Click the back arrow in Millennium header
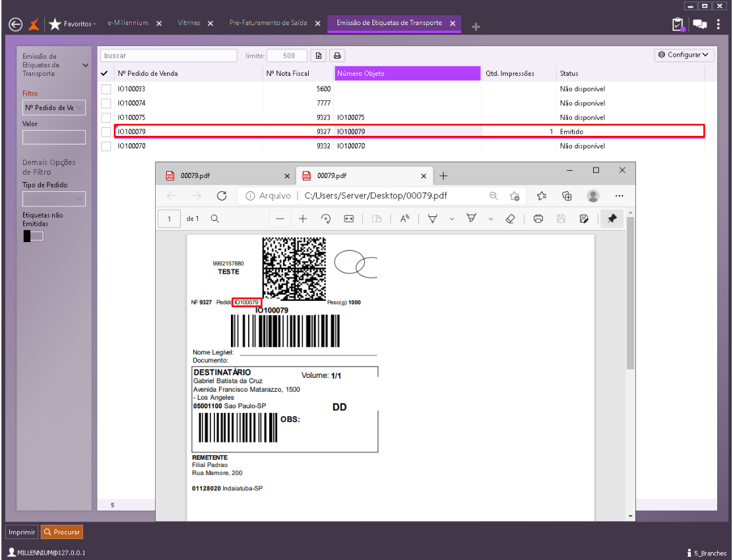The height and width of the screenshot is (560, 733). point(16,24)
